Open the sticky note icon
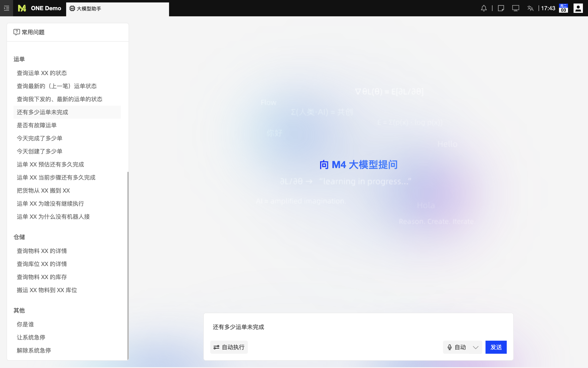Viewport: 588px width, 368px height. pyautogui.click(x=501, y=8)
